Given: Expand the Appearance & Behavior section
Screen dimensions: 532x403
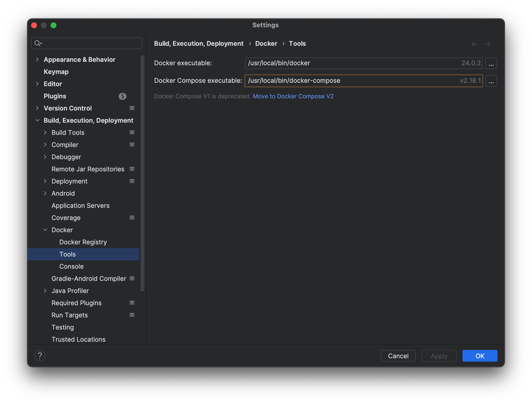Looking at the screenshot, I should (x=37, y=59).
